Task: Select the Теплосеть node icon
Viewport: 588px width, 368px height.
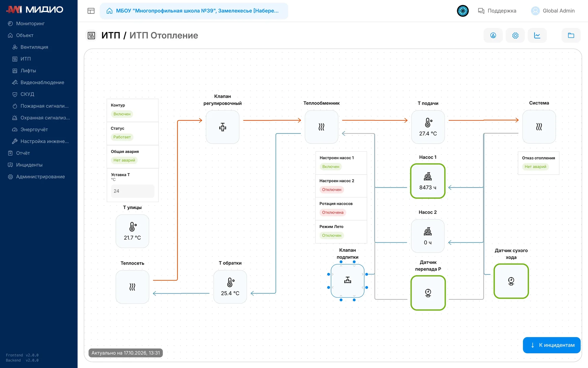Action: coord(132,287)
